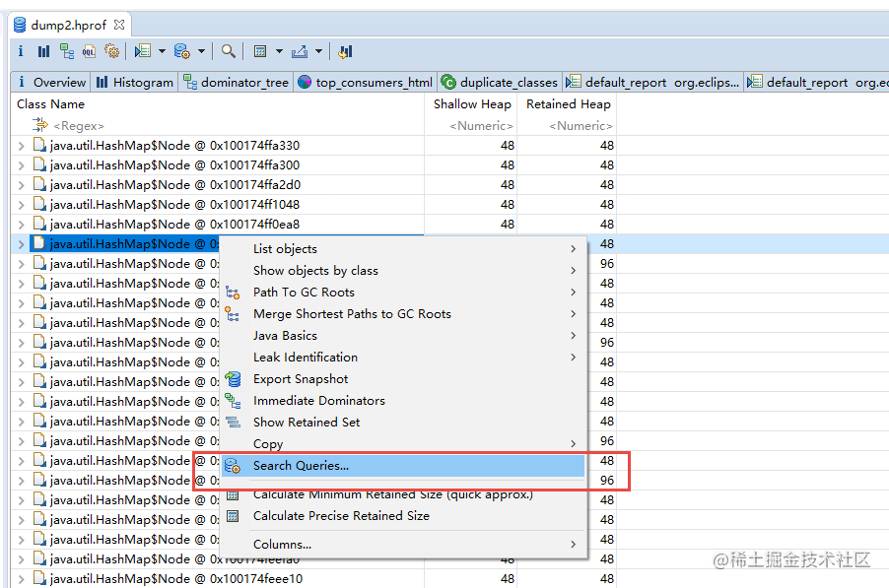The height and width of the screenshot is (588, 889).
Task: Select Search Queries... in the context menu
Action: pos(403,466)
